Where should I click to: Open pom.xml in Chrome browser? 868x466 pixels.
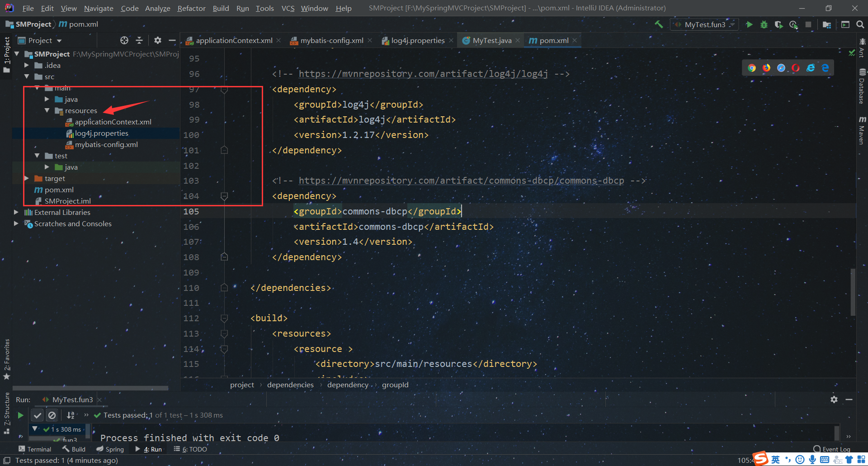[x=752, y=68]
